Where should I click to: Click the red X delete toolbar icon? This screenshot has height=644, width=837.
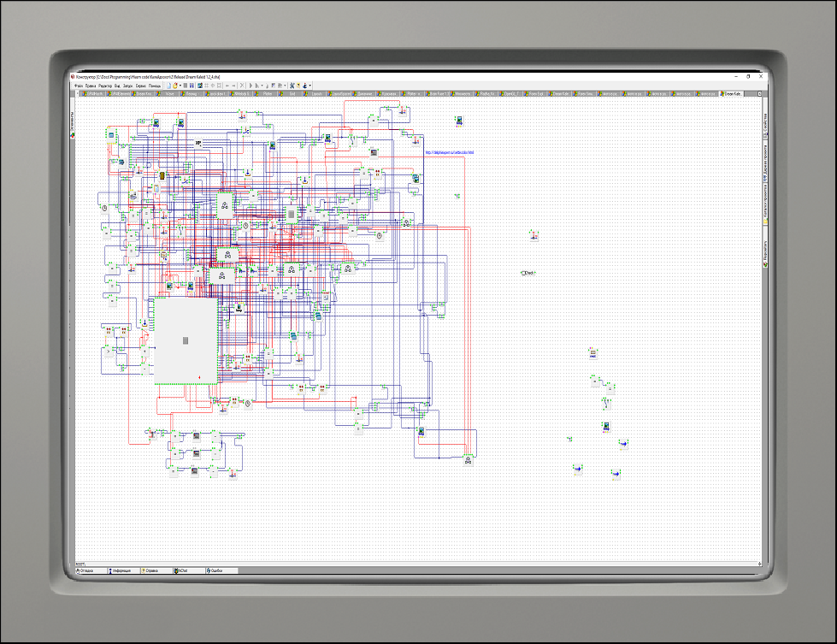tap(242, 86)
